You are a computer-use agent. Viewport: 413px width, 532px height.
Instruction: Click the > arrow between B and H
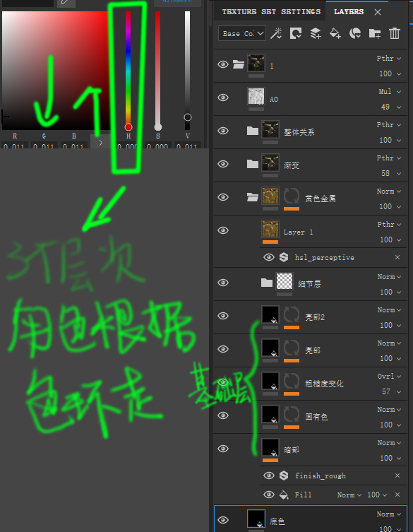click(100, 143)
